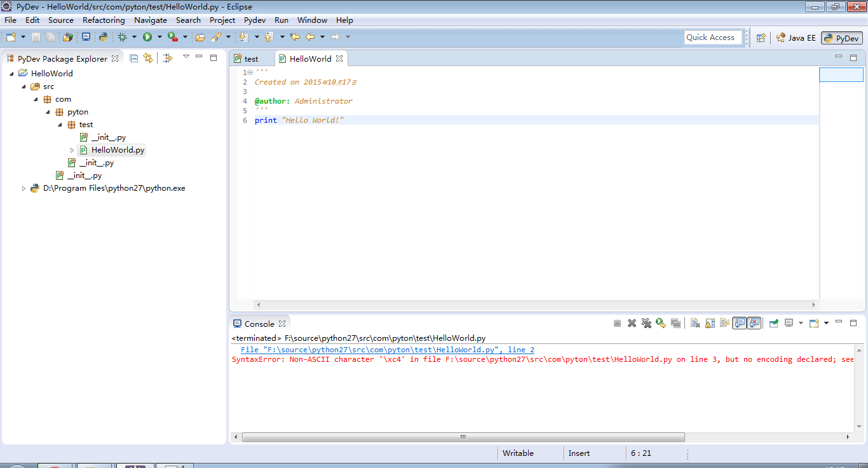Collapse the com package node
Image resolution: width=868 pixels, height=468 pixels.
36,99
